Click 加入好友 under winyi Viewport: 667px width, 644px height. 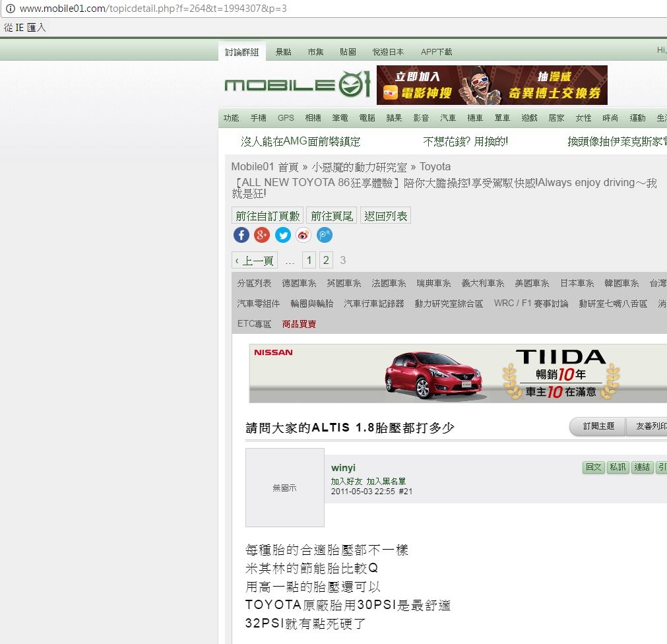pos(346,481)
